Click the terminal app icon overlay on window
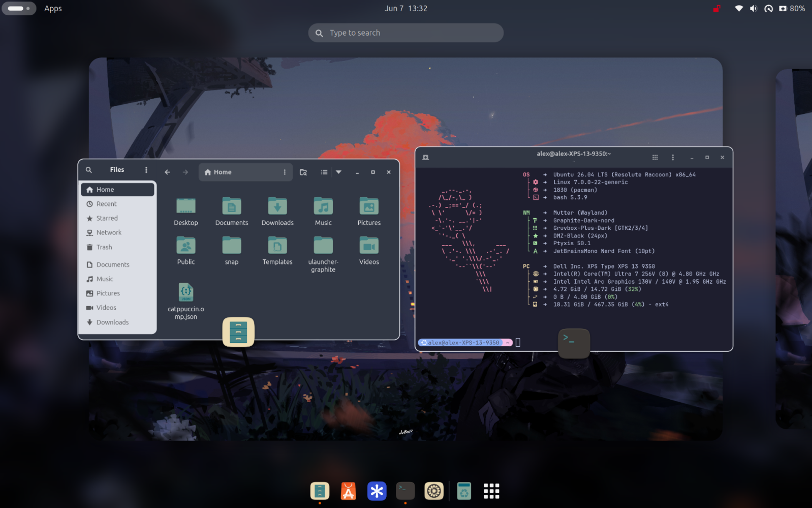 pyautogui.click(x=574, y=343)
